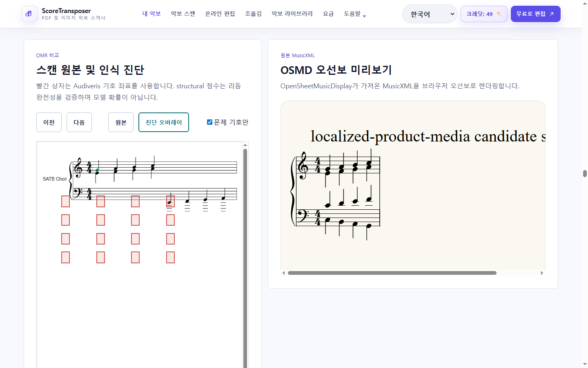
Task: Open the 내 악보 nav item
Action: pos(151,13)
